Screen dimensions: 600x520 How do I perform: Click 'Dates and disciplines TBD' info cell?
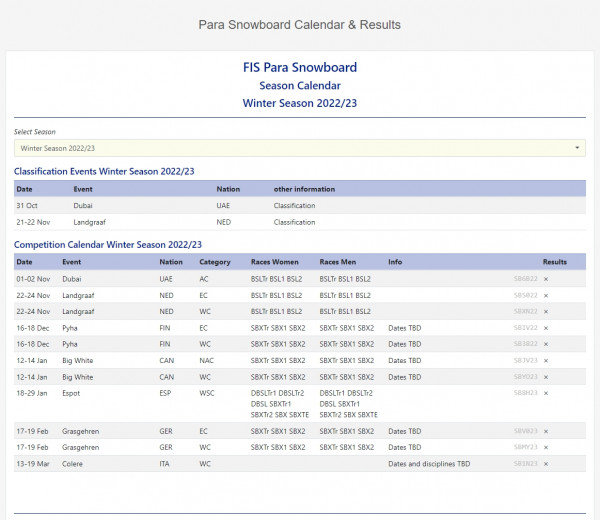(x=429, y=464)
